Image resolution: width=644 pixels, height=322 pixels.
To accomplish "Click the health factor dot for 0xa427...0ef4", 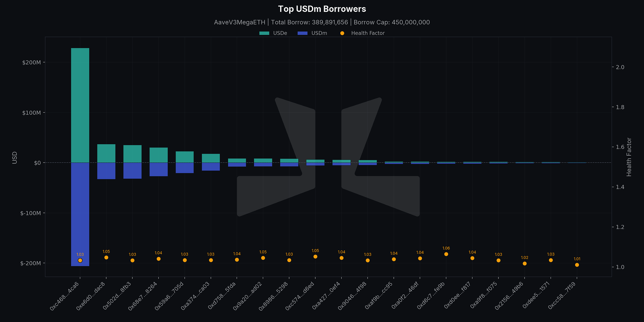I will (x=342, y=258).
